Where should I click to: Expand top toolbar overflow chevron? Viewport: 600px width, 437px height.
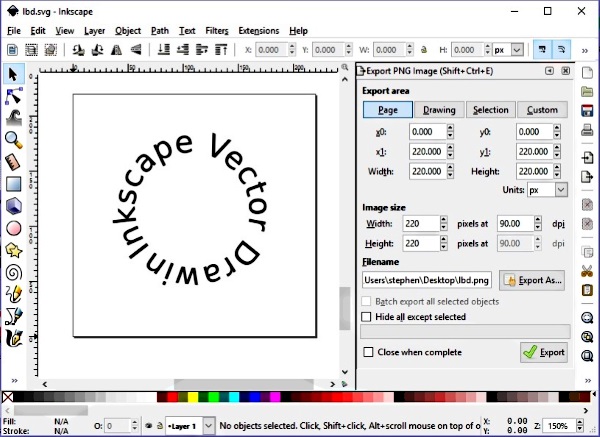tap(585, 50)
